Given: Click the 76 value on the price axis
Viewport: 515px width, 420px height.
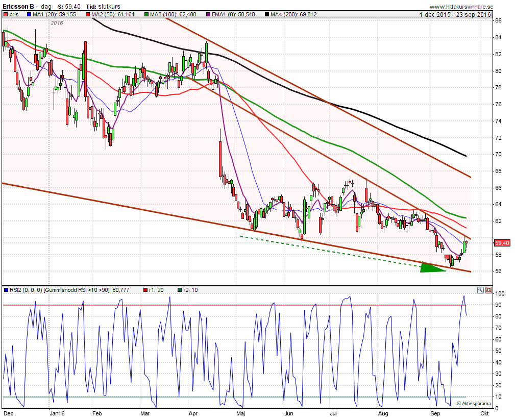Looking at the screenshot, I should pyautogui.click(x=498, y=105).
